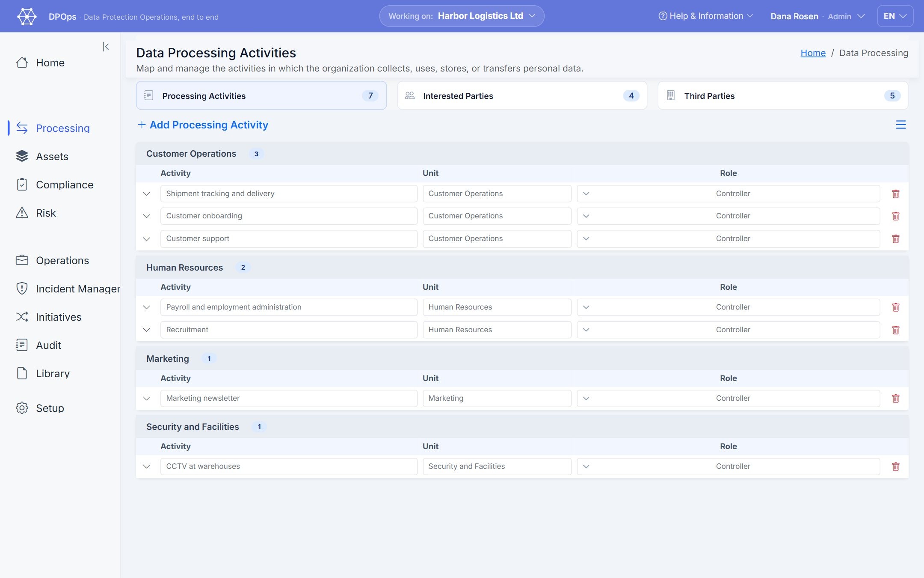Open Role dropdown for Customer support

point(728,238)
